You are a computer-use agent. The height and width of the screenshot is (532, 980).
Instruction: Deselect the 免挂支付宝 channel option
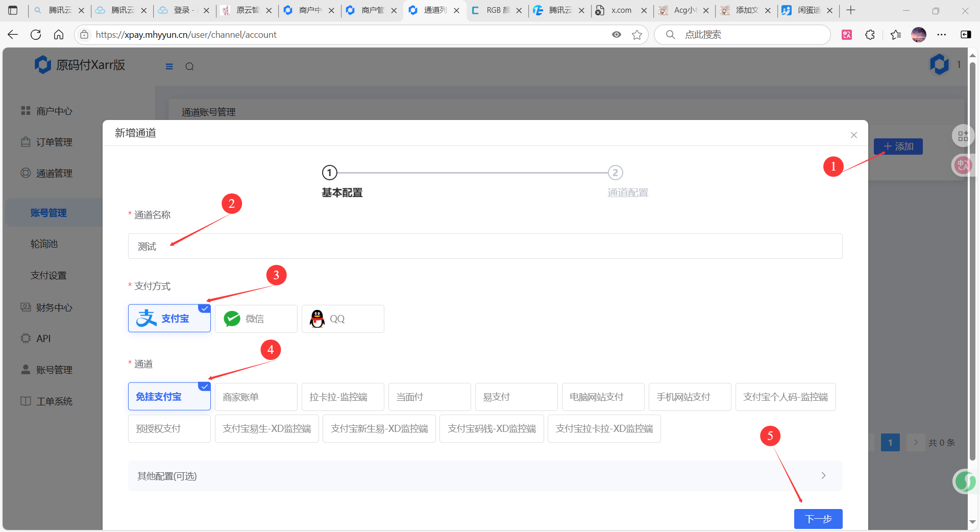click(x=169, y=397)
